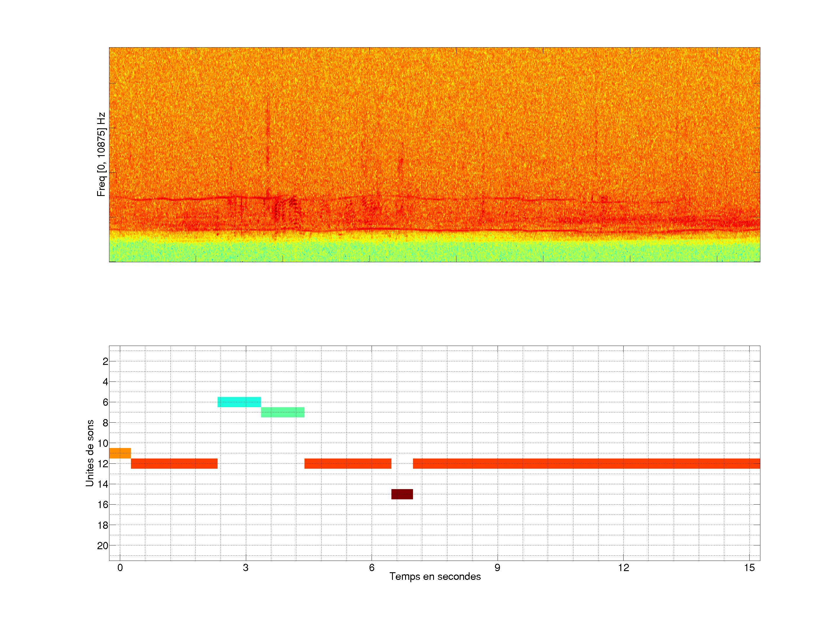Click the cyan bar at sound unit 6
840x630 pixels.
pyautogui.click(x=239, y=402)
